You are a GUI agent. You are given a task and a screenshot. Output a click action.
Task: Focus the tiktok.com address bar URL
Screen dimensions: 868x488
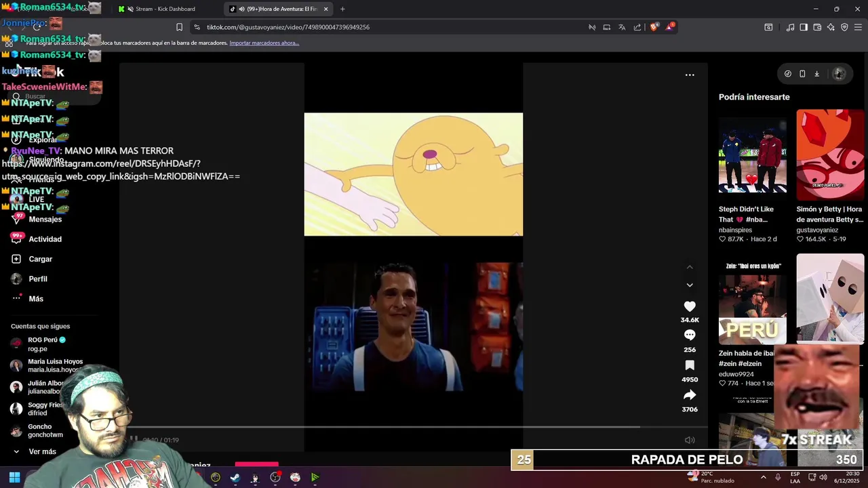click(288, 27)
